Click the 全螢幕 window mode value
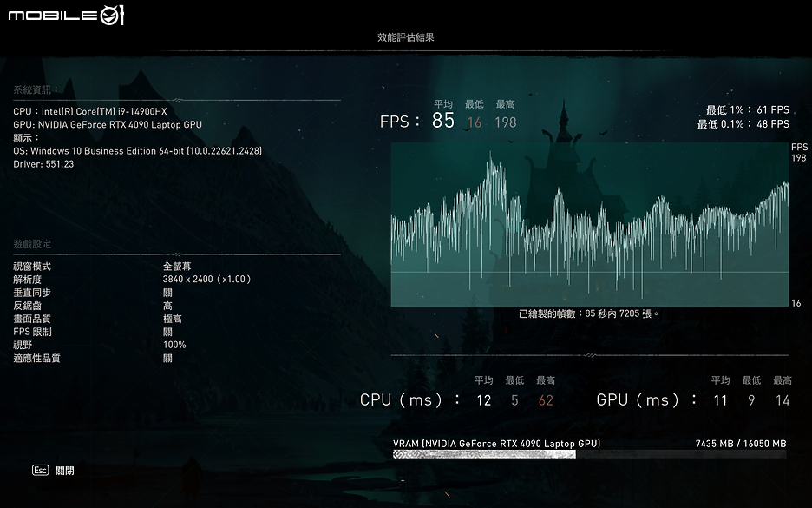812x508 pixels. coord(177,267)
